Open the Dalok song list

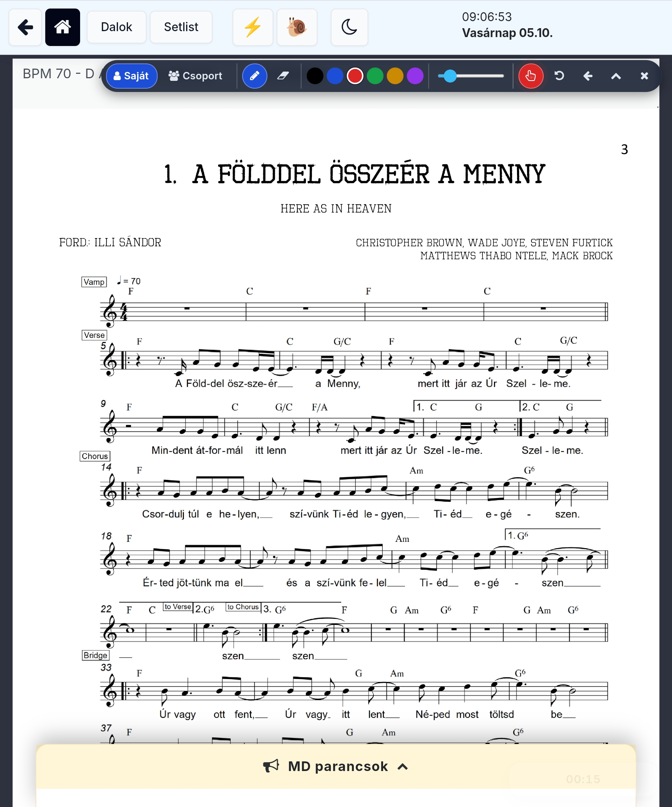[116, 27]
